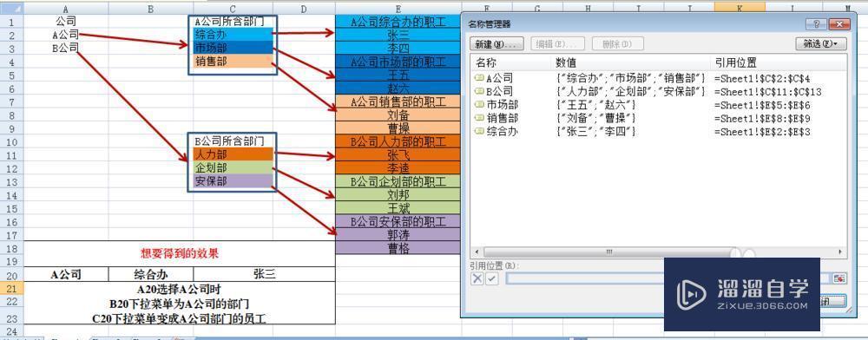The image size is (868, 340).
Task: Select column B header
Action: click(150, 9)
